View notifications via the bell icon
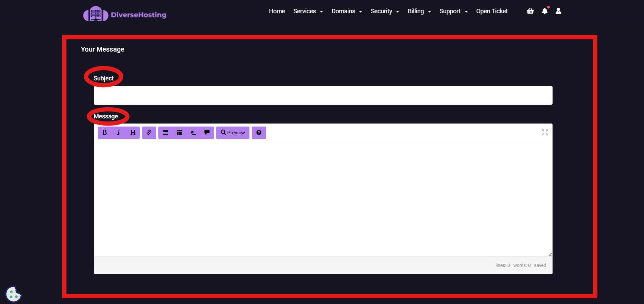Screen dimensions: 644x304 coord(544,11)
